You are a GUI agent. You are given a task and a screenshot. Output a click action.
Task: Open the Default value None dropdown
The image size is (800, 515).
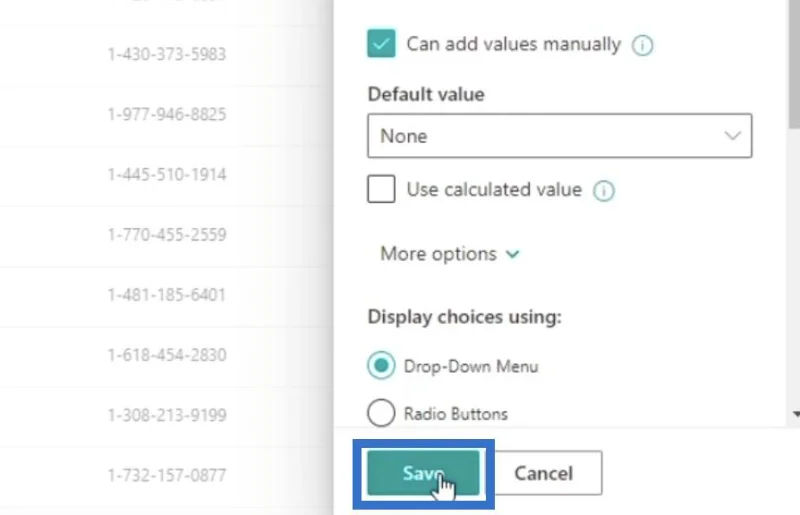(560, 136)
